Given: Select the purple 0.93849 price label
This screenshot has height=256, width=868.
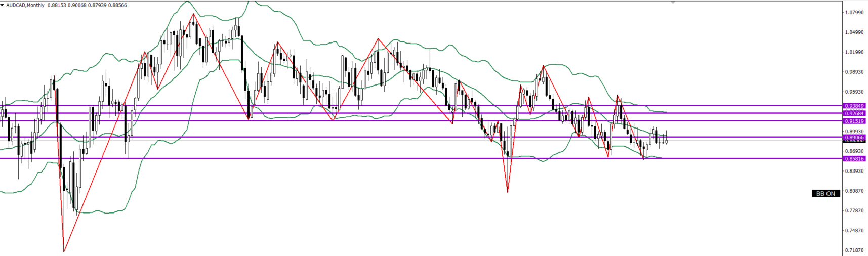Looking at the screenshot, I should (854, 106).
